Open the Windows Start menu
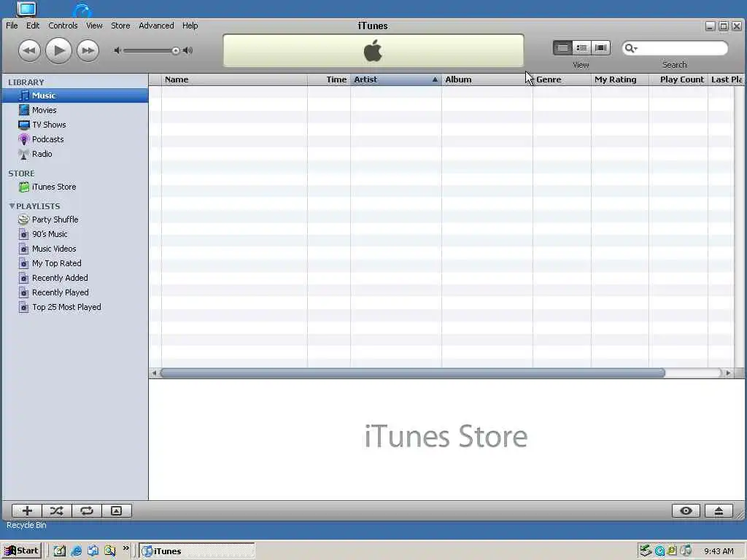Screen dimensions: 747x560 click(21, 551)
